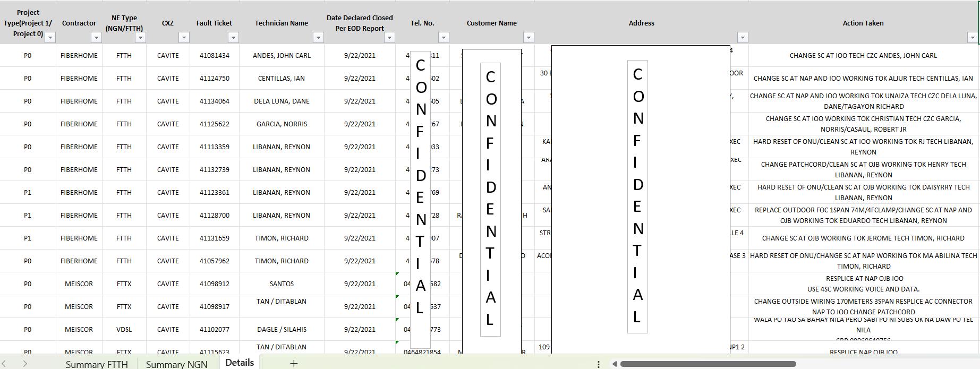Select date cell in ticket 41131659 row
The height and width of the screenshot is (369, 980).
[360, 238]
